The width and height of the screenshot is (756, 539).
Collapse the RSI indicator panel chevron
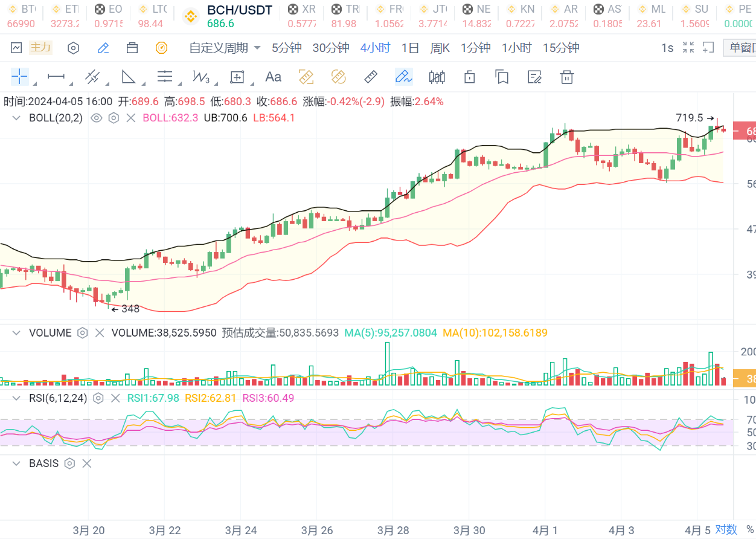point(16,398)
